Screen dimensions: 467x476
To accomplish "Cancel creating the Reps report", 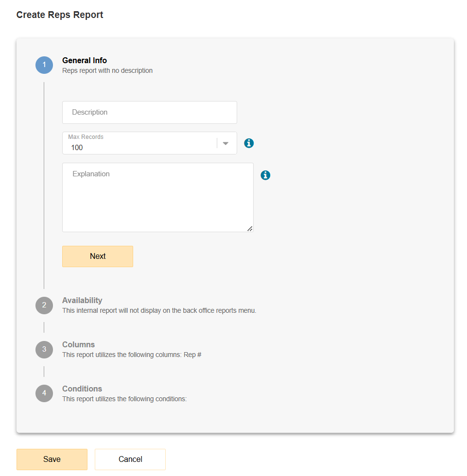I will [130, 459].
